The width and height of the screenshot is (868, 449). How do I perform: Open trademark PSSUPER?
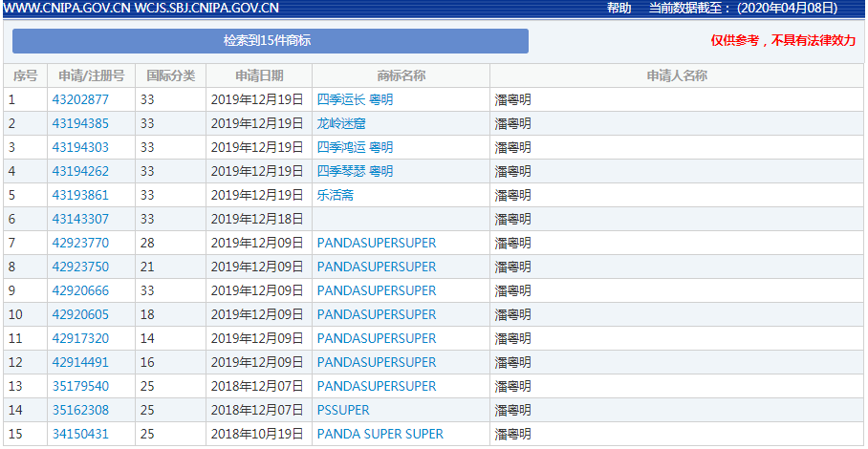coord(343,410)
